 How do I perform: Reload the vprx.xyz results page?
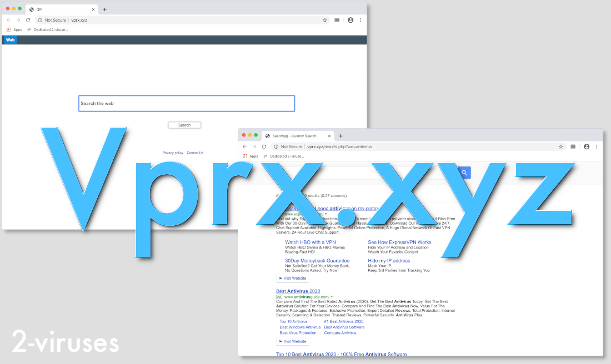(264, 146)
